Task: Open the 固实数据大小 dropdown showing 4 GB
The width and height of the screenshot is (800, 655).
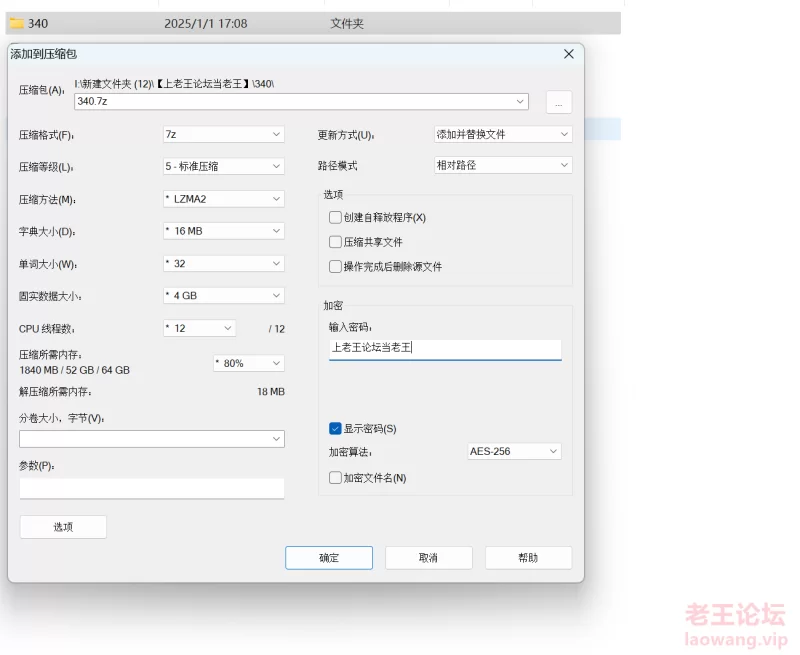Action: coord(223,296)
